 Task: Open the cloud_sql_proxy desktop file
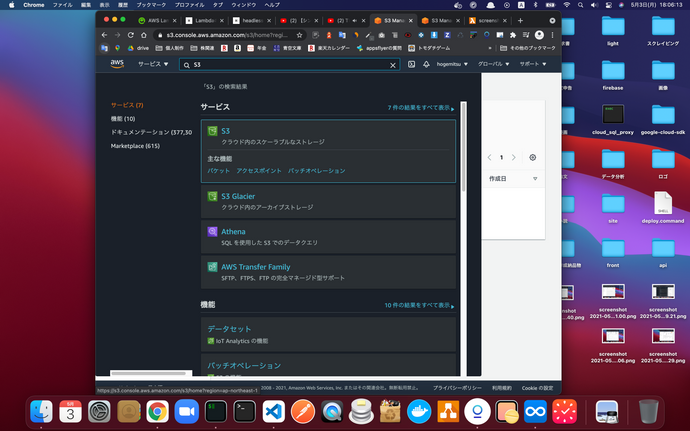pos(613,120)
